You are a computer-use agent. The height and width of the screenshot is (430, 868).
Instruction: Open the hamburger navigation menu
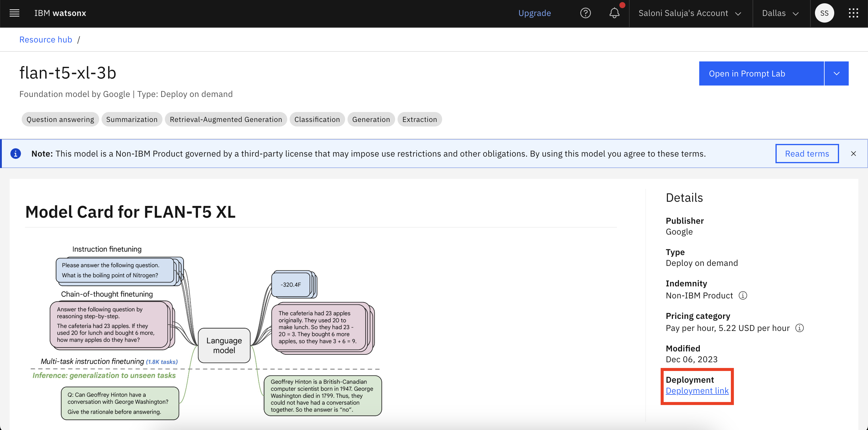pos(14,13)
